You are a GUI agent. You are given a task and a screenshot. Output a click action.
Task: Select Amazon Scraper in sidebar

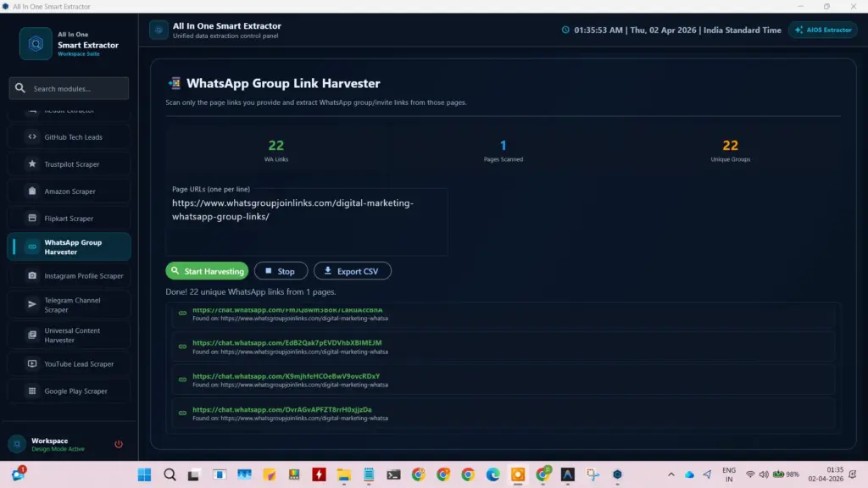[x=70, y=191]
